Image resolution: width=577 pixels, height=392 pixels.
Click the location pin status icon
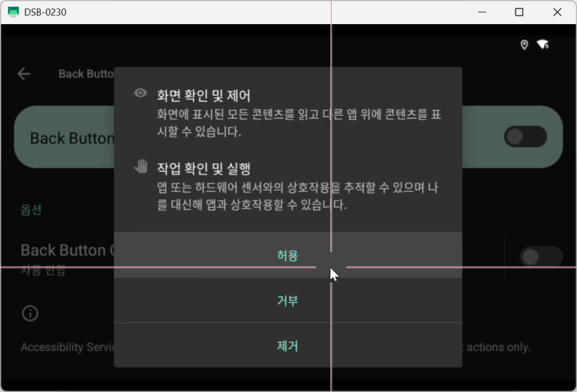click(524, 45)
